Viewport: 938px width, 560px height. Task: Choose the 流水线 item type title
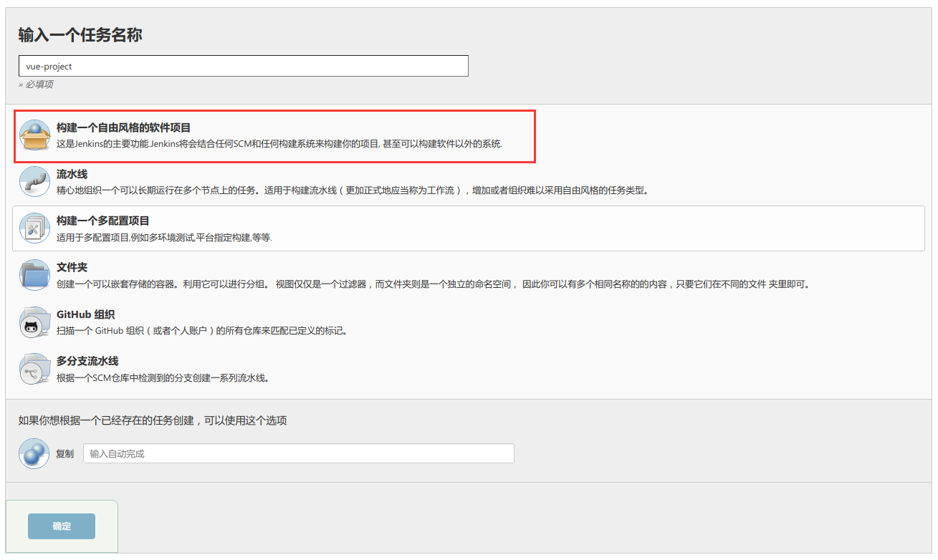[x=72, y=174]
